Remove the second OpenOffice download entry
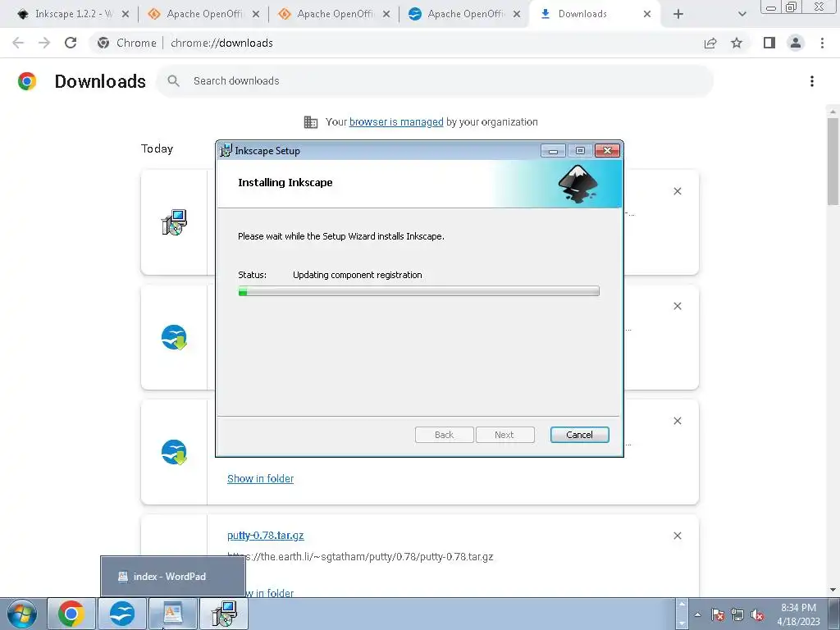840x630 pixels. click(678, 306)
